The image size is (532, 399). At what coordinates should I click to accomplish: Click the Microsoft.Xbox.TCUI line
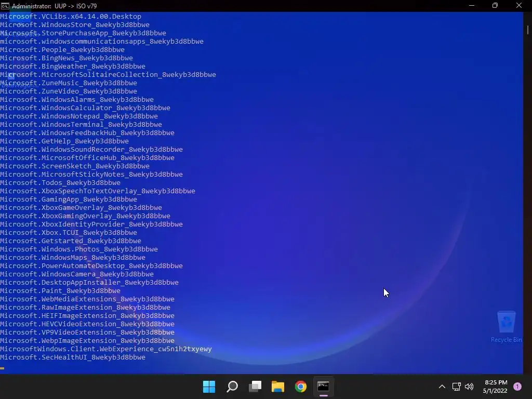click(x=69, y=232)
